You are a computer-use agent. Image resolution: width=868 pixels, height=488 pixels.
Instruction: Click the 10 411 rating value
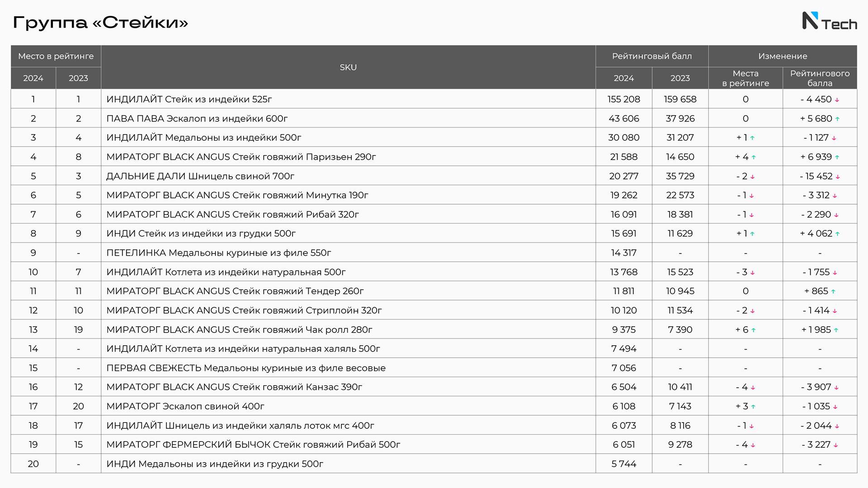(x=680, y=387)
